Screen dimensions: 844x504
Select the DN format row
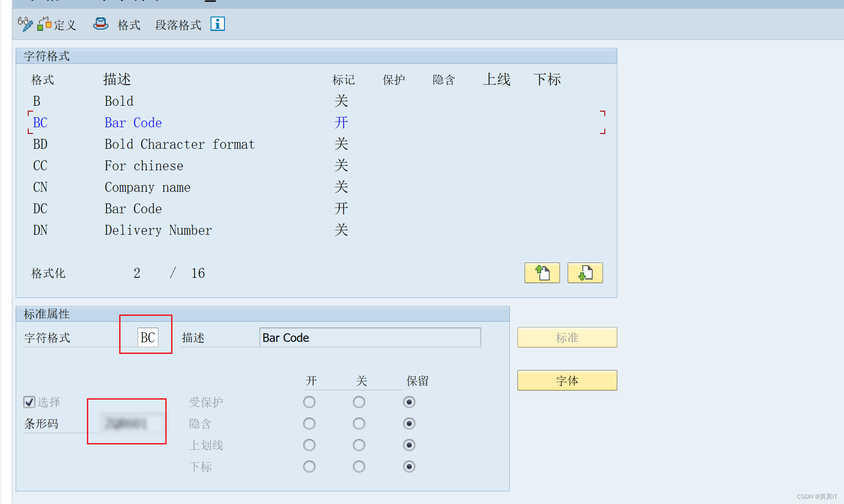316,230
